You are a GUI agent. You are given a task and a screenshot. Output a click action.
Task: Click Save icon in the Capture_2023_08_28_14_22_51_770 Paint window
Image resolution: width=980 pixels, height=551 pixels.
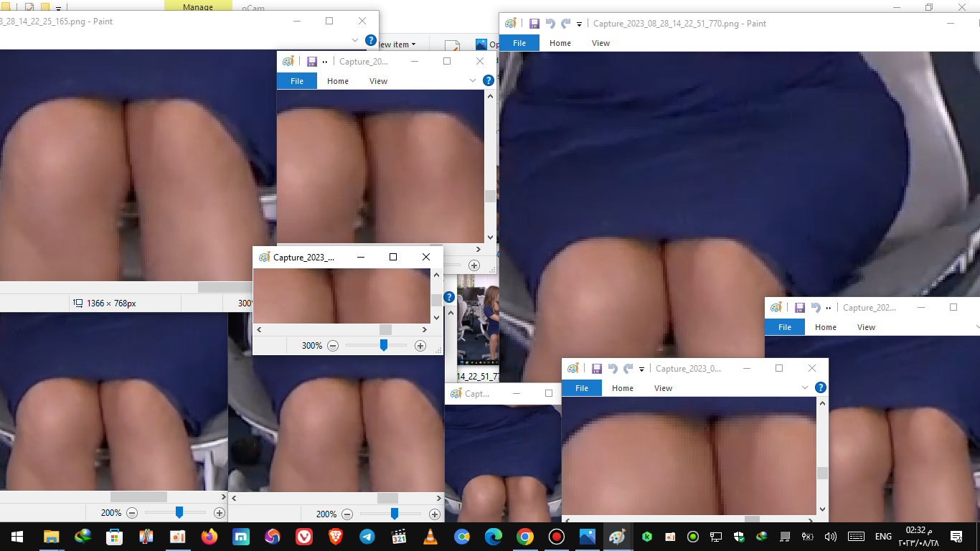tap(534, 24)
